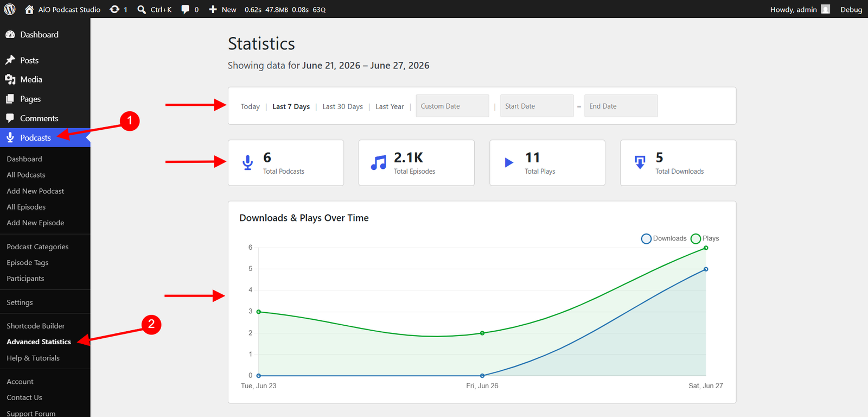Click the Plays data point on Sat, Jun 27
The height and width of the screenshot is (417, 868).
point(706,248)
